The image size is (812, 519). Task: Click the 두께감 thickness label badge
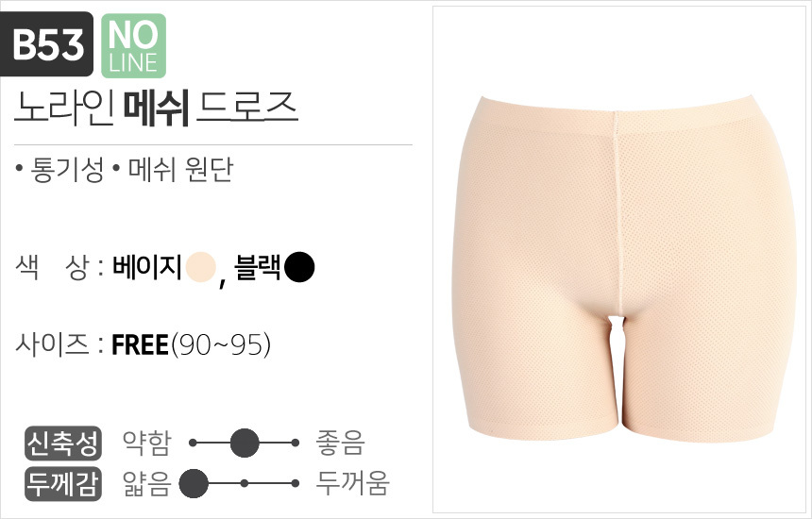pos(63,484)
